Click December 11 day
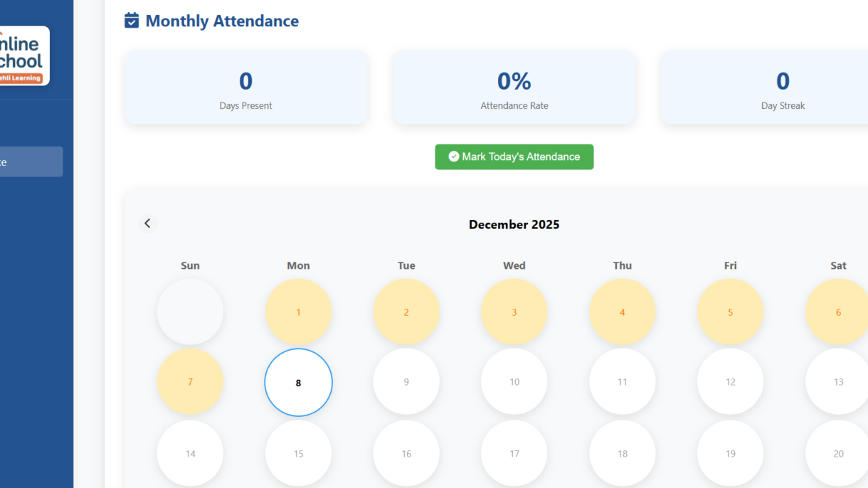The width and height of the screenshot is (868, 488). [623, 383]
